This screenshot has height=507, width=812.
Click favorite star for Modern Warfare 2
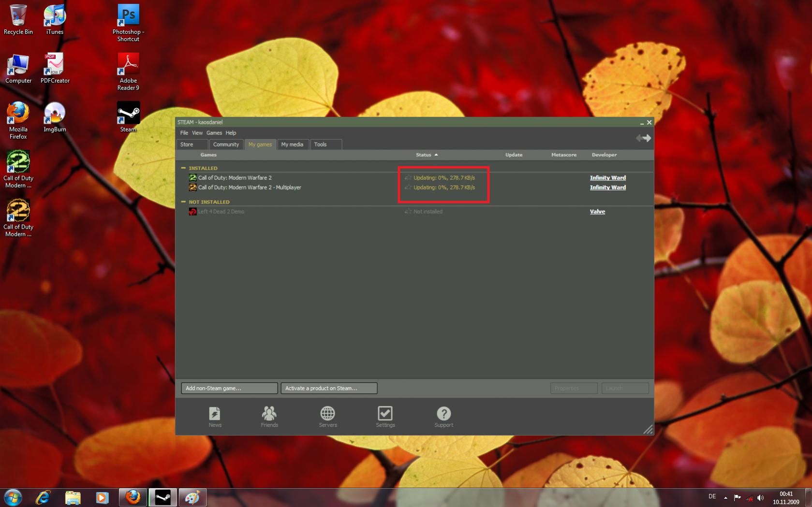coord(408,178)
